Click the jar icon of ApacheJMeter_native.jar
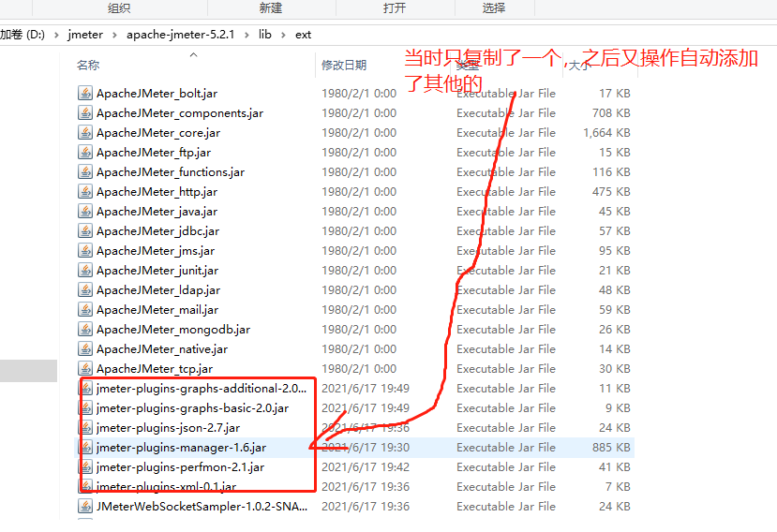The height and width of the screenshot is (532, 777). [85, 349]
